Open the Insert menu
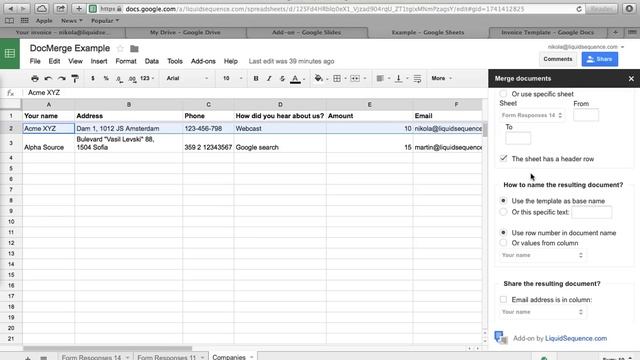Image resolution: width=640 pixels, height=360 pixels. tap(99, 61)
